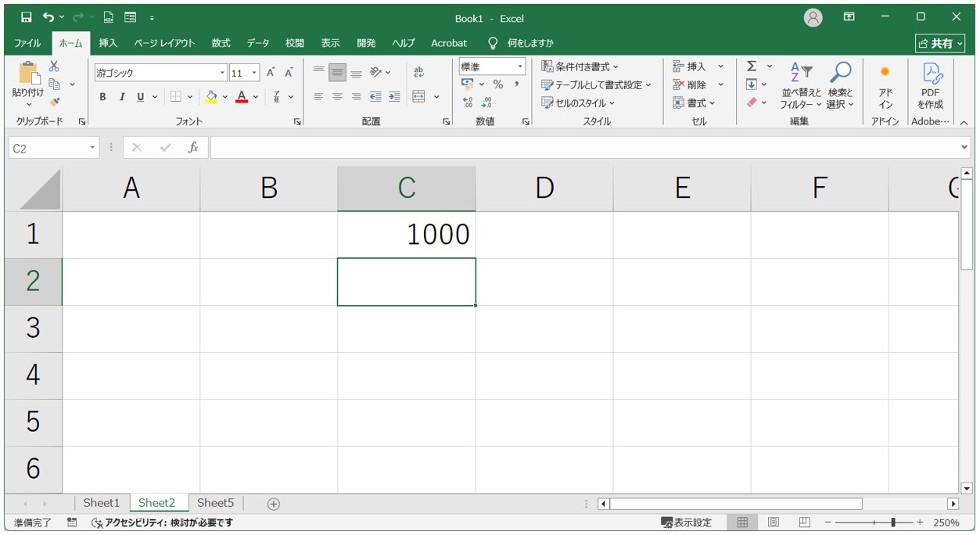Open the Name Box dropdown arrow
Viewport: 980px width, 535px height.
pyautogui.click(x=93, y=148)
